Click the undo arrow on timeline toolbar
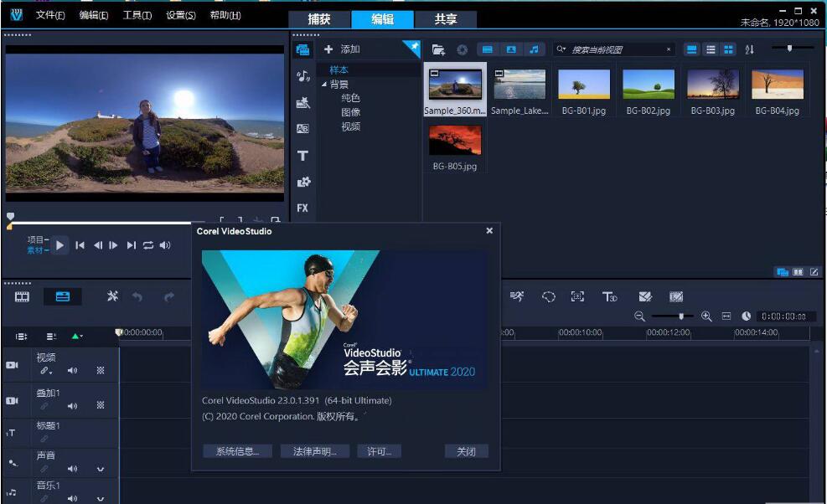 [x=137, y=297]
